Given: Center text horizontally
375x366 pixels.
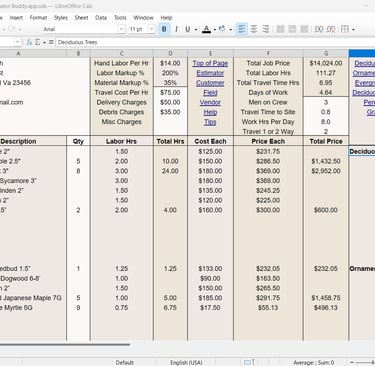Looking at the screenshot, I should tap(254, 29).
